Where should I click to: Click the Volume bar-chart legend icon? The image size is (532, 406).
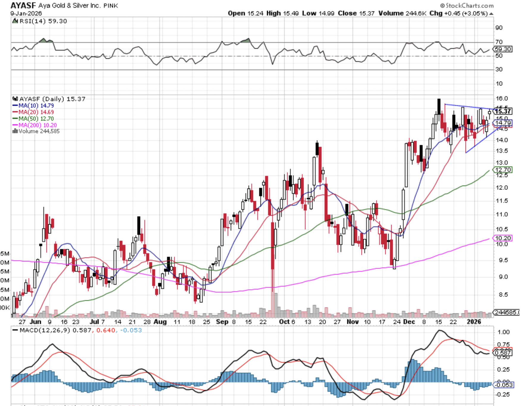(15, 131)
